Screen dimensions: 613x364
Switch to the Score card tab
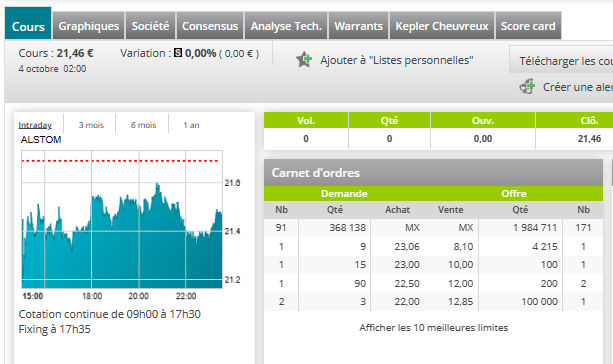coord(528,26)
